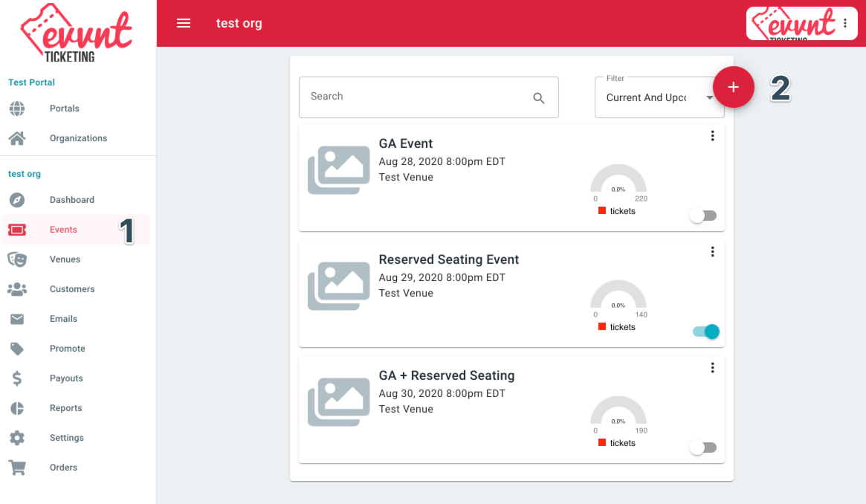Click the home icon beside Organizations
866x504 pixels.
click(17, 138)
